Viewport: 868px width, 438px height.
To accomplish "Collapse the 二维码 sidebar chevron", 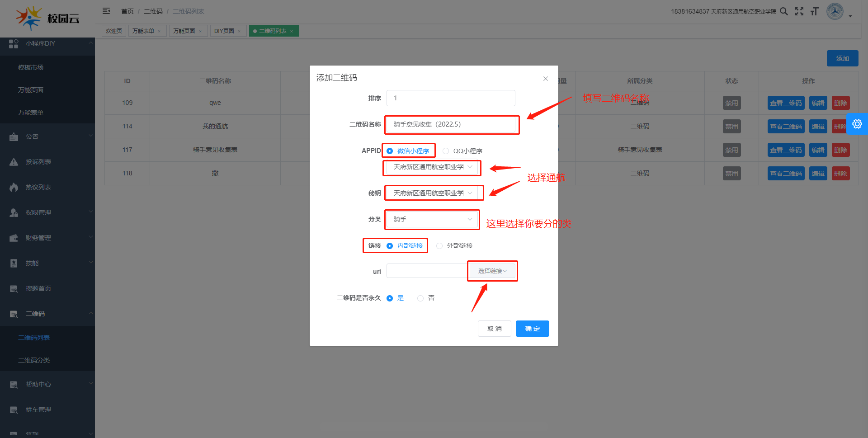I will coord(90,313).
